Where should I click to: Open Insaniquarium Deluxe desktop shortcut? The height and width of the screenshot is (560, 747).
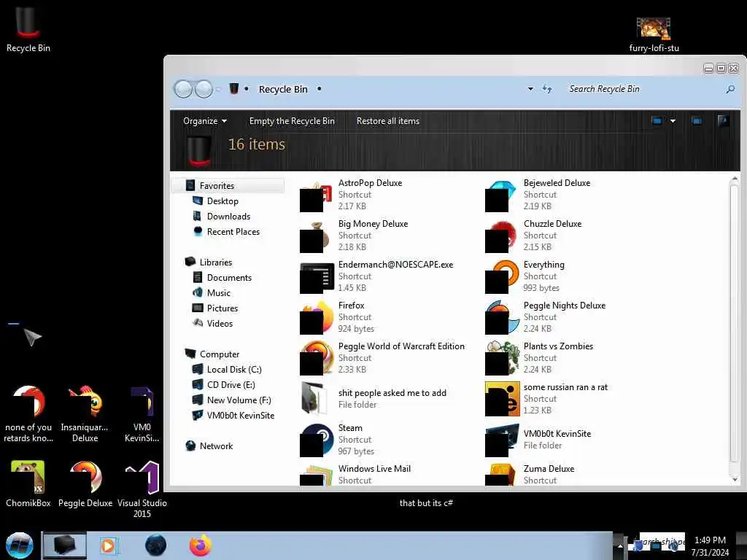[85, 414]
